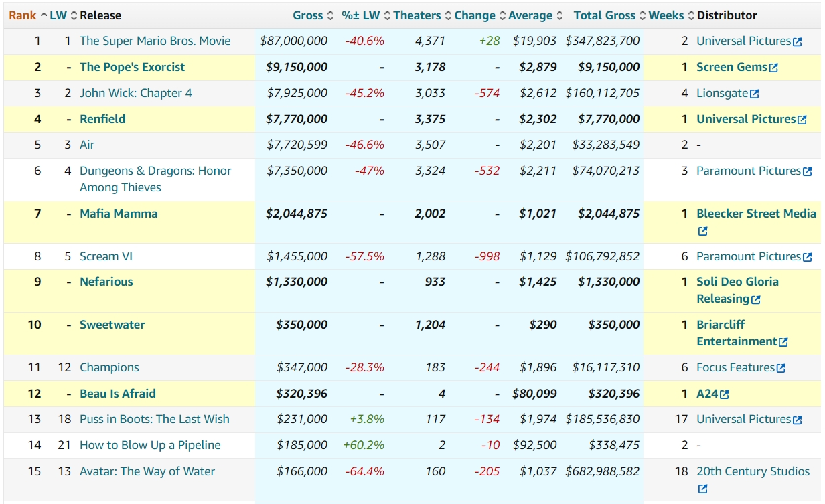The image size is (825, 504).
Task: Click the Champions movie link
Action: tap(110, 367)
